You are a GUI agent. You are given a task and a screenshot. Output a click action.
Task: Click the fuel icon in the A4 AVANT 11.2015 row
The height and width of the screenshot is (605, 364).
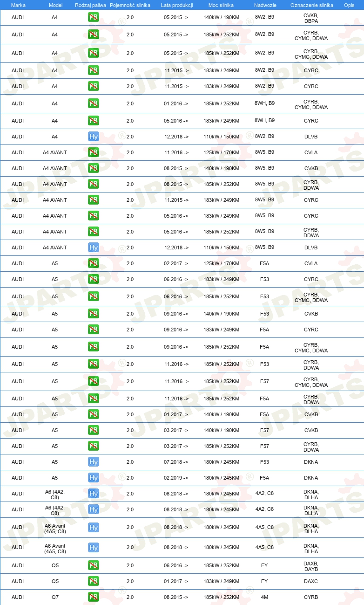(x=94, y=200)
